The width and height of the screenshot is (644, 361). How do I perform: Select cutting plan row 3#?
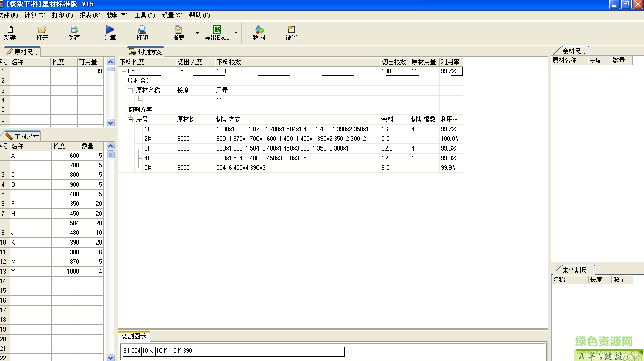(147, 148)
